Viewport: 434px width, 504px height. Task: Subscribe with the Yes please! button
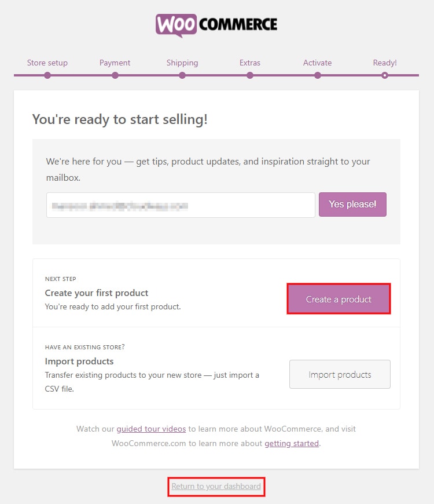[x=352, y=204]
